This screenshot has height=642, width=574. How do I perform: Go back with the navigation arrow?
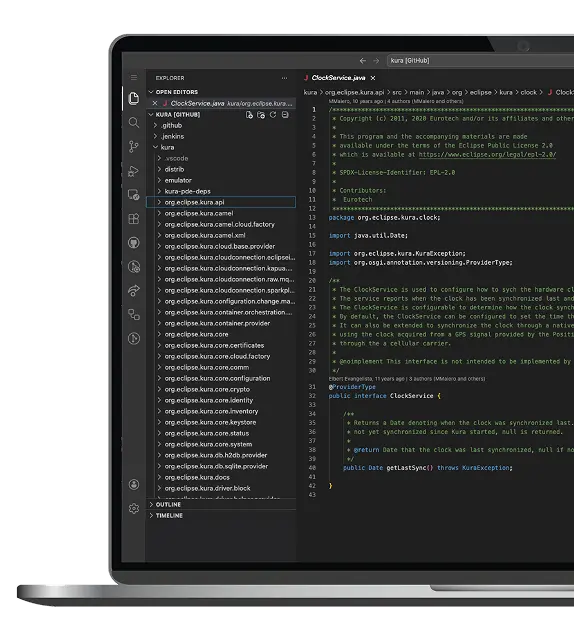click(362, 61)
